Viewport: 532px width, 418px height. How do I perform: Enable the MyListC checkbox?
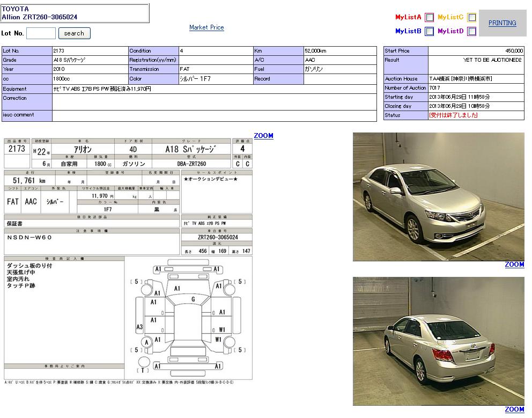(x=471, y=18)
